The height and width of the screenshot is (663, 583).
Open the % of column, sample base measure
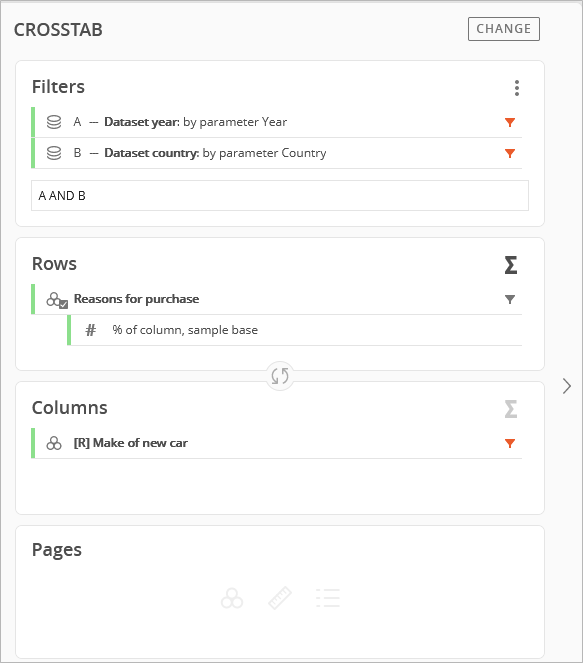pyautogui.click(x=295, y=330)
